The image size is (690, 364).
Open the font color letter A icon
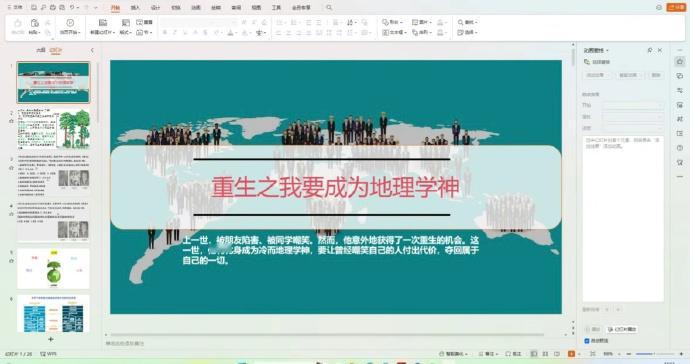(x=230, y=33)
